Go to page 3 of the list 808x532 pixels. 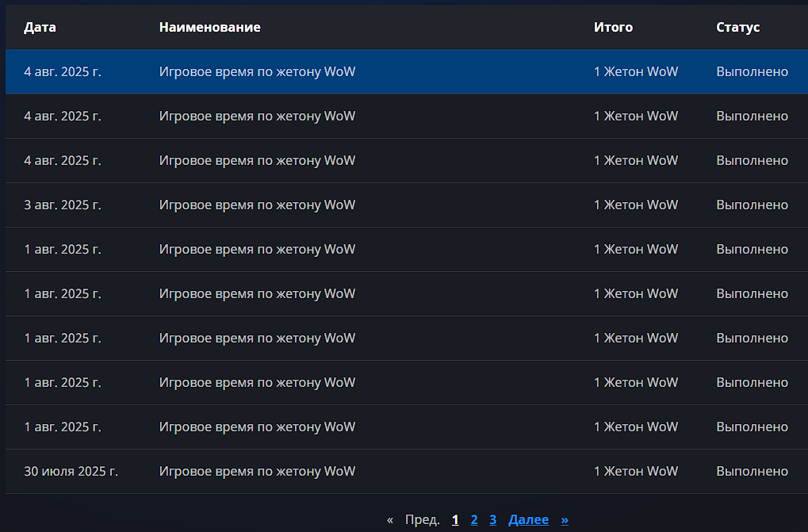click(492, 519)
